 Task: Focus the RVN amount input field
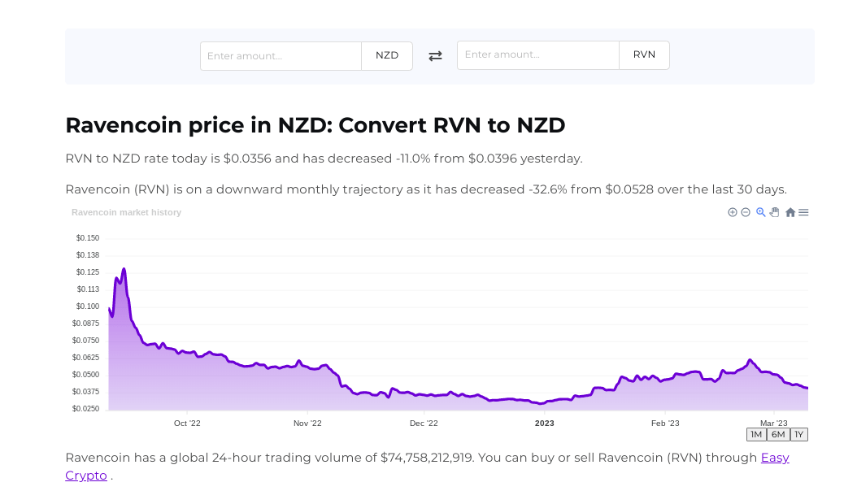(537, 55)
